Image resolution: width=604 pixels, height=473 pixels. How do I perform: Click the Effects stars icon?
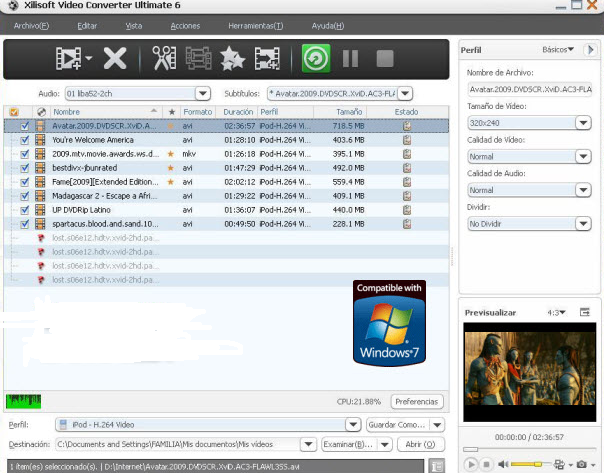pos(232,59)
